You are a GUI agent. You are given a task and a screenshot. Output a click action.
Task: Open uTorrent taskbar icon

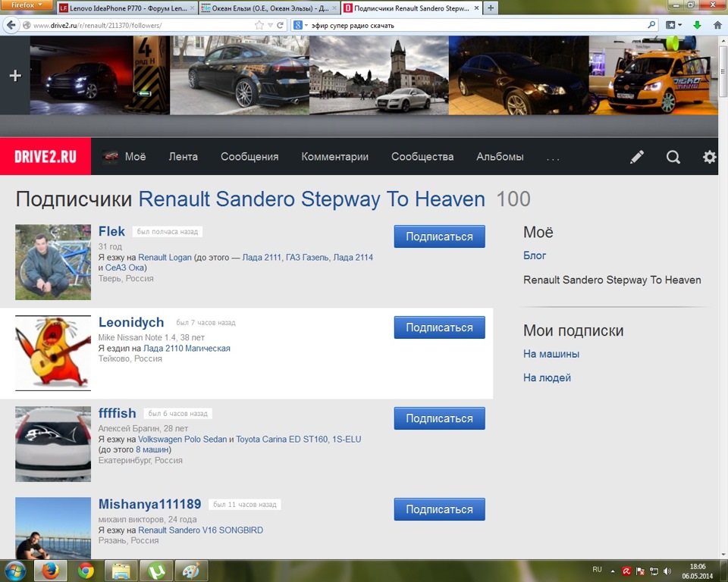click(156, 571)
